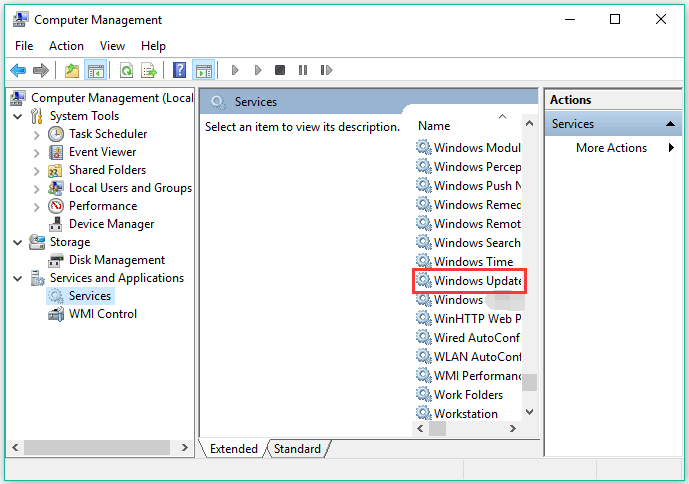Screen dimensions: 689x484
Task: Open the Help menu
Action: [x=153, y=46]
